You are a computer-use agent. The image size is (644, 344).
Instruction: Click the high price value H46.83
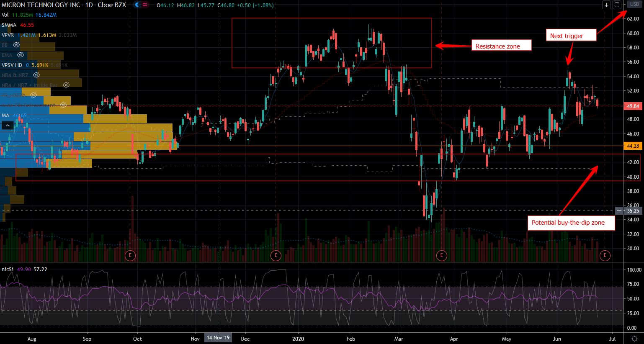tap(186, 5)
